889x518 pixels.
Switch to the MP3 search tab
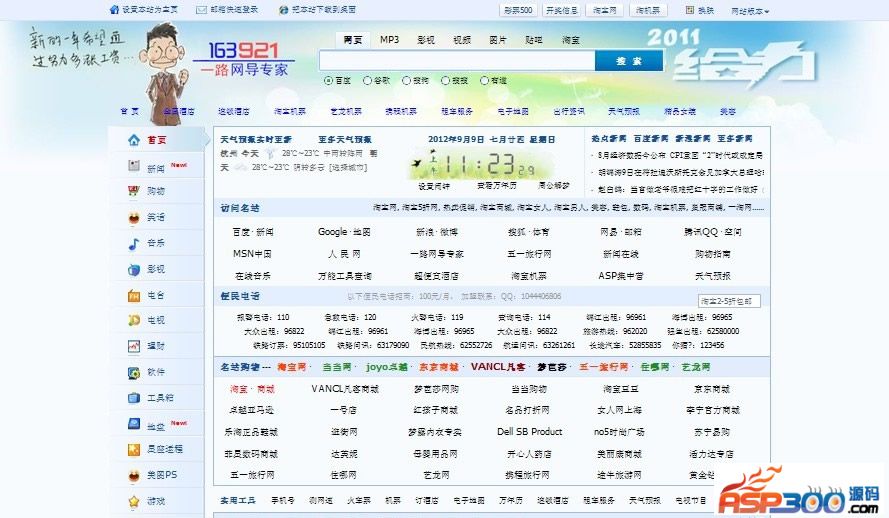(390, 40)
